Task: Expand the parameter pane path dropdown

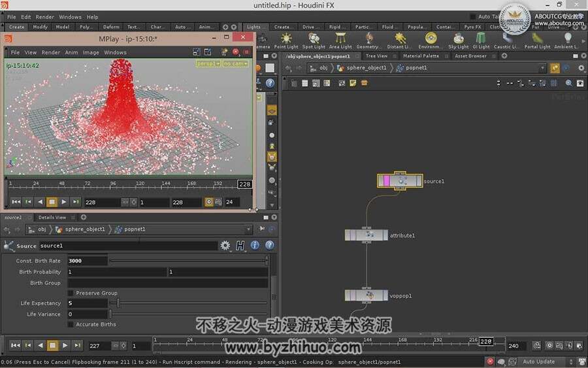Action: pos(248,229)
